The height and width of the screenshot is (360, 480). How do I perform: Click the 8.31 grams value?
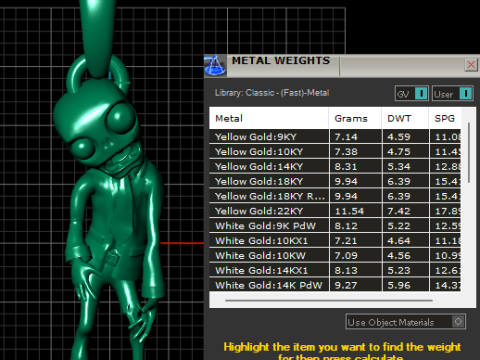(346, 167)
